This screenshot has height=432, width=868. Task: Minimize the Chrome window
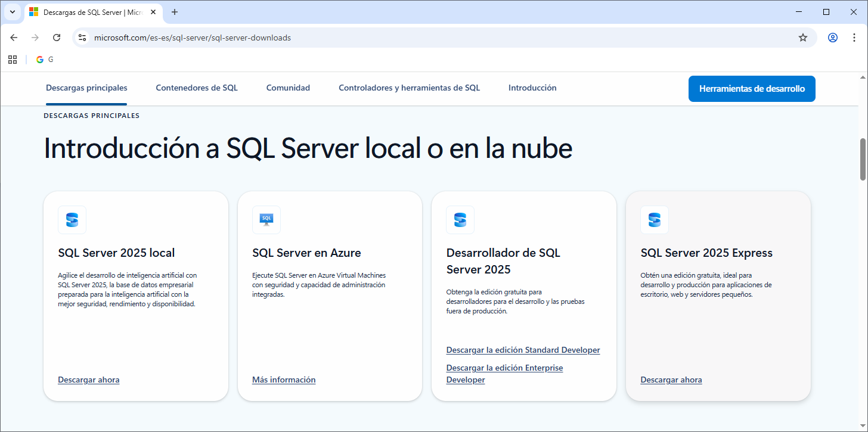click(799, 12)
